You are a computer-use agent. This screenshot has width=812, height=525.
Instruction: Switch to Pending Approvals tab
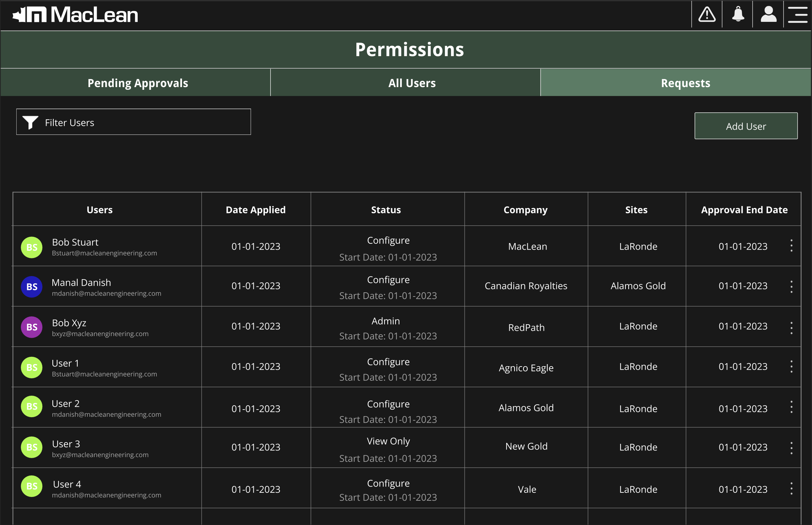coord(138,83)
